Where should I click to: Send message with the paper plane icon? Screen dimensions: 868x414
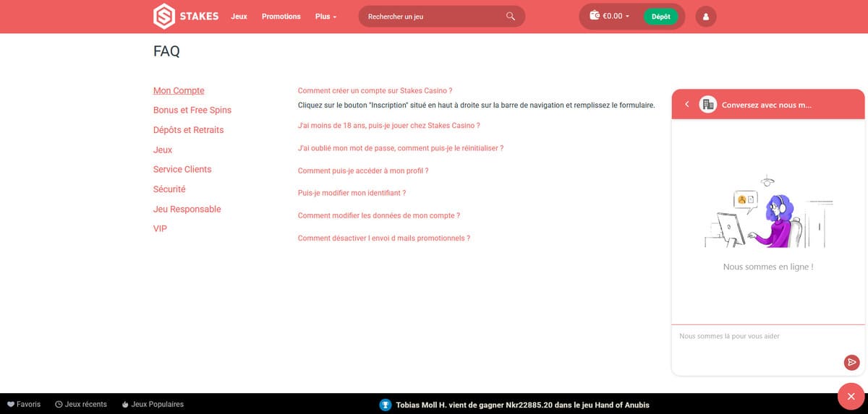click(852, 363)
